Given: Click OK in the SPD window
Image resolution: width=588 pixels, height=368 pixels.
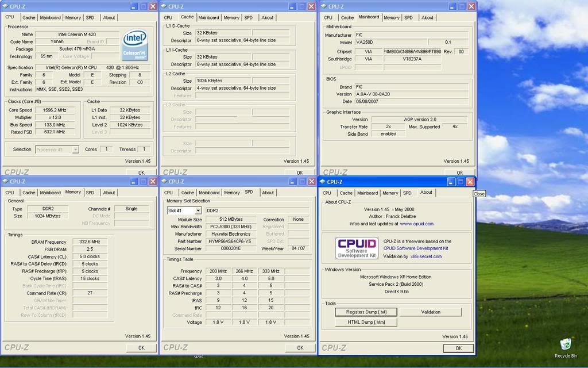Looking at the screenshot, I should pyautogui.click(x=300, y=348).
